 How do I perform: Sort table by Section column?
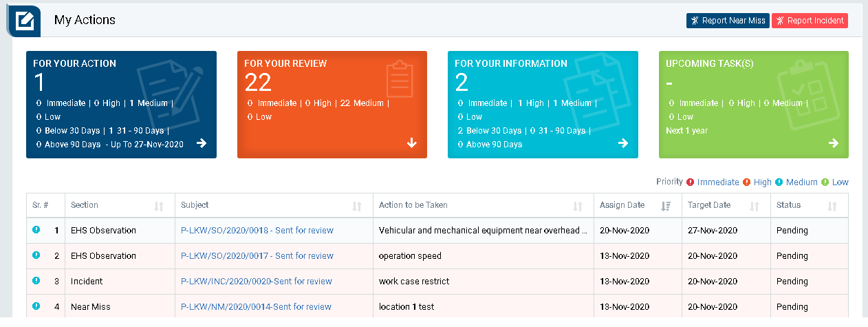(x=159, y=206)
